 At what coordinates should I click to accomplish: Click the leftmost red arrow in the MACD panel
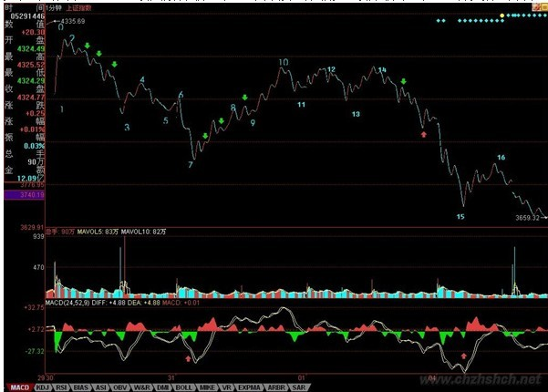tap(188, 359)
